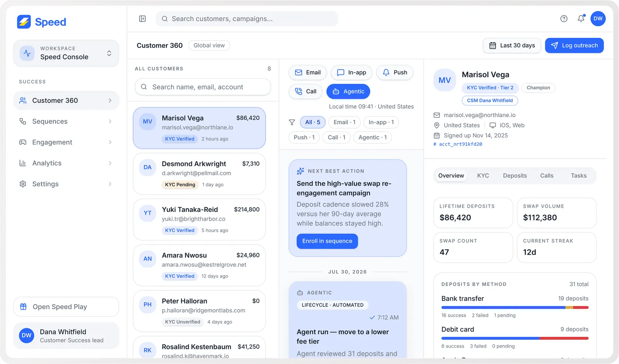Click the large MV profile avatar
The width and height of the screenshot is (619, 364).
(445, 80)
